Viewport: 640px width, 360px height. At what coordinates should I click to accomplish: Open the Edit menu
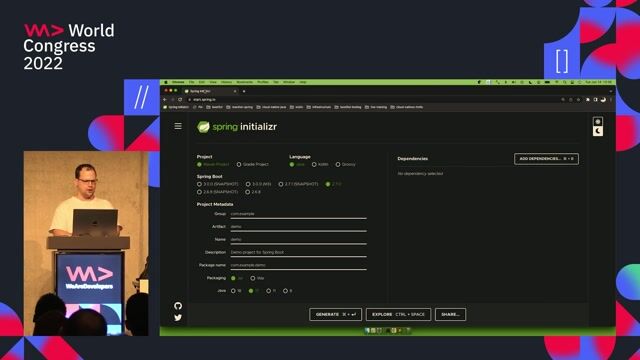pos(202,82)
